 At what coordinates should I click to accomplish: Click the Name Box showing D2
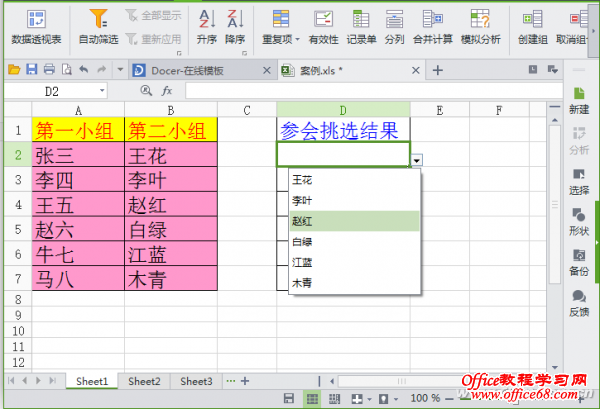52,91
